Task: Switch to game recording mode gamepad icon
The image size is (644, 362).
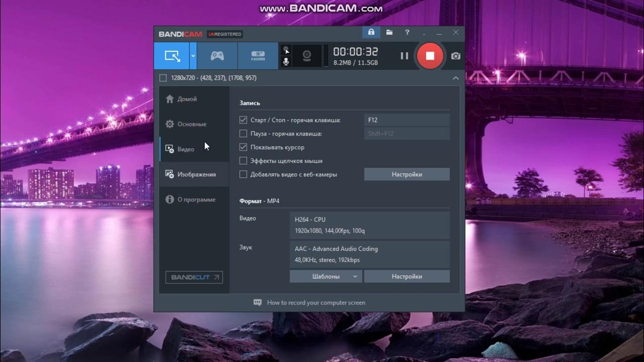Action: click(x=217, y=56)
